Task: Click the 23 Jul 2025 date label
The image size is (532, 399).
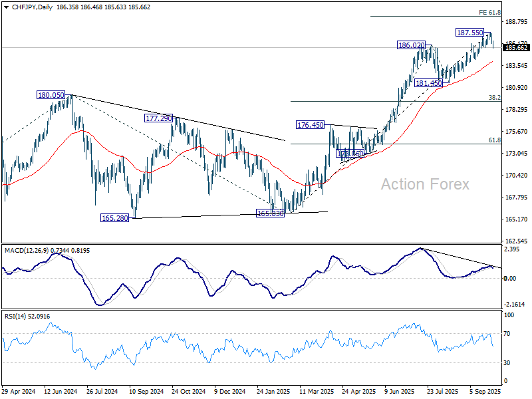Action: (x=442, y=391)
